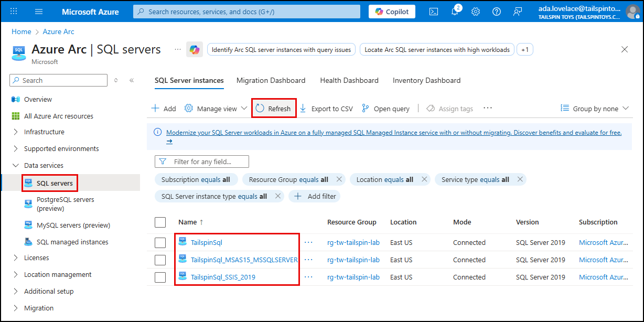Open the notifications bell
644x322 pixels.
[x=454, y=11]
